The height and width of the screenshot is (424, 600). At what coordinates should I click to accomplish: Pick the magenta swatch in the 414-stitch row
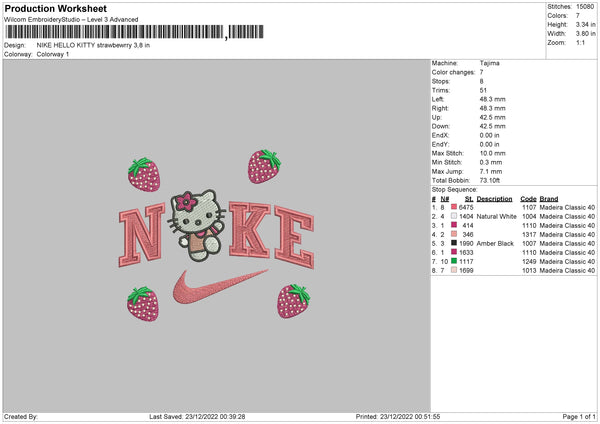(x=454, y=225)
